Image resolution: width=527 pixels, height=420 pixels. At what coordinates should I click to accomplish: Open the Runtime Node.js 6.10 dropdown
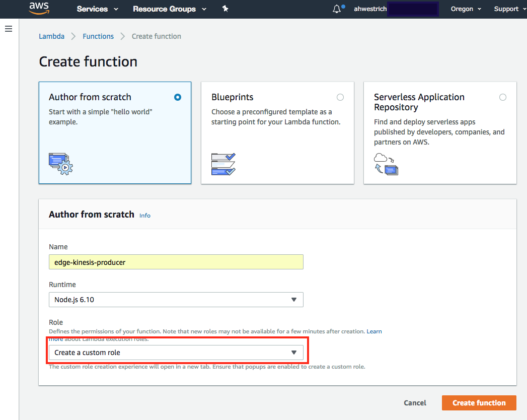tap(176, 300)
